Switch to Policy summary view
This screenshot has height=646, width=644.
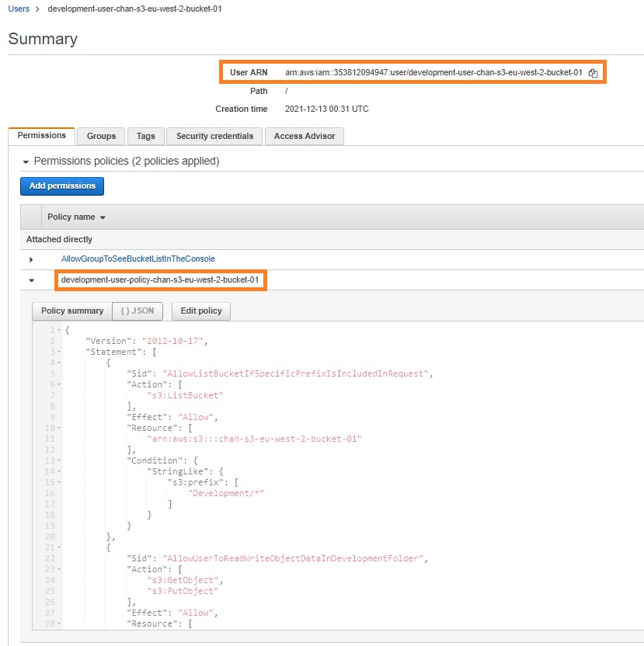coord(72,311)
